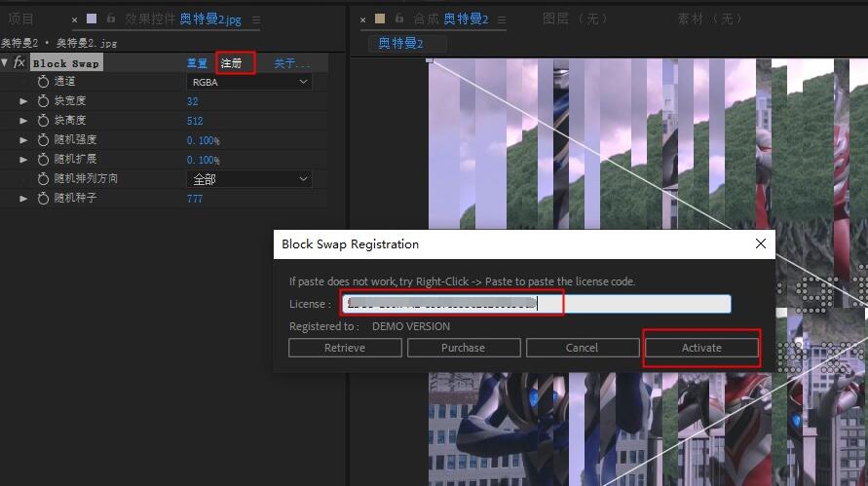Image resolution: width=868 pixels, height=486 pixels.
Task: Click the License input field
Action: click(537, 304)
